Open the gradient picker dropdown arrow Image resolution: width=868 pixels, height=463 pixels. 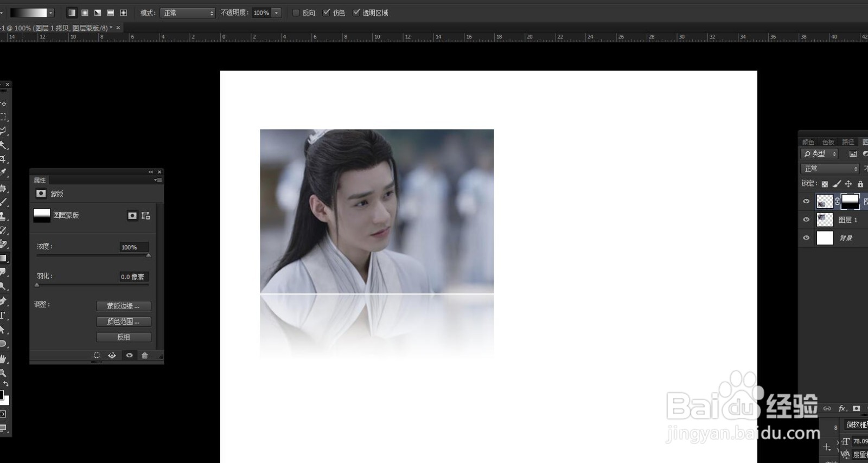[50, 12]
